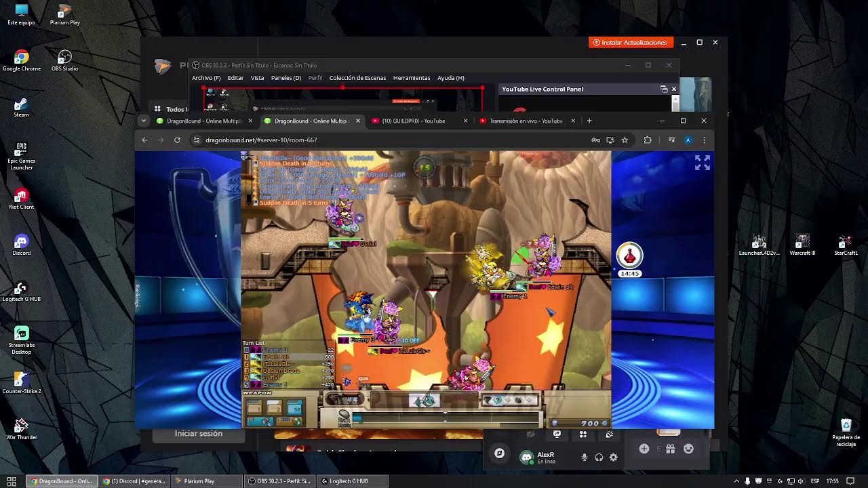This screenshot has height=488, width=868.
Task: Open Riot Client desktop icon
Action: pyautogui.click(x=22, y=199)
